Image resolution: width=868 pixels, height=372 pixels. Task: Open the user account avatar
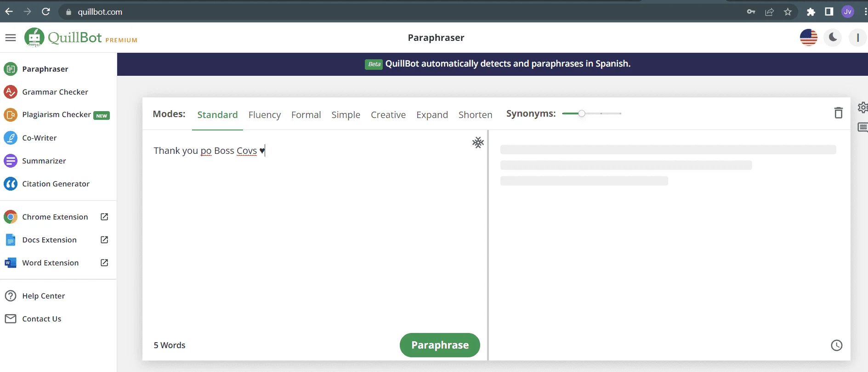pyautogui.click(x=858, y=38)
